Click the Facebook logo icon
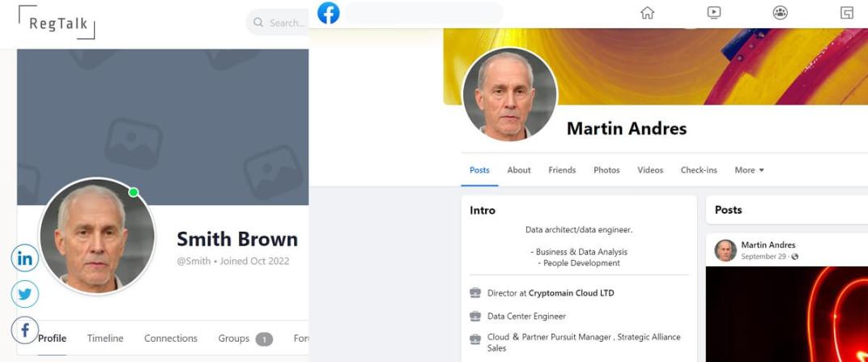The width and height of the screenshot is (868, 362). (x=328, y=13)
